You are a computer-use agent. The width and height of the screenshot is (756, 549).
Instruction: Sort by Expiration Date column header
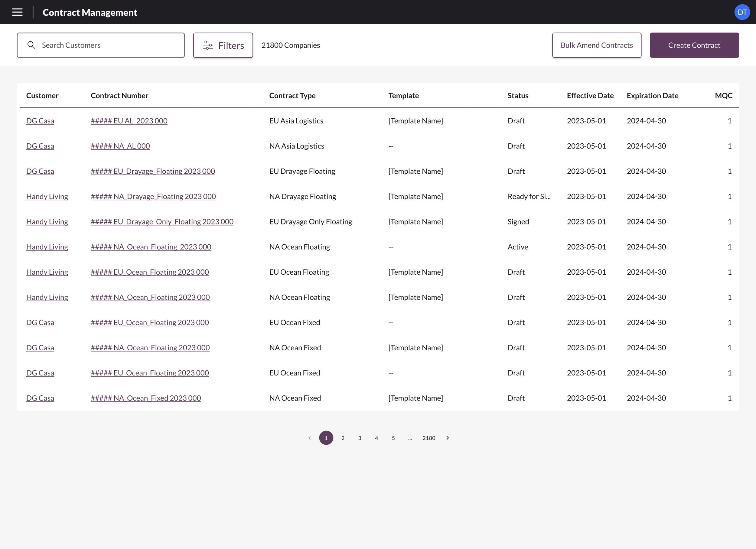pos(652,96)
